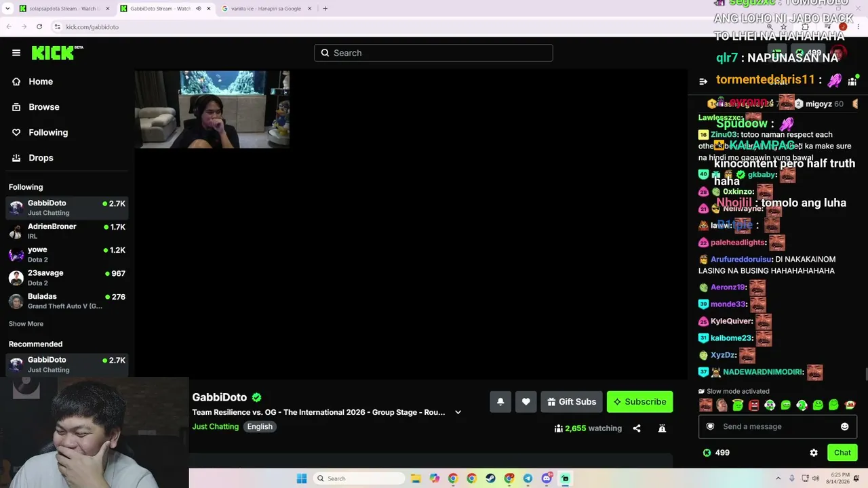Click the Kick search box
This screenshot has height=488, width=868.
pyautogui.click(x=433, y=53)
